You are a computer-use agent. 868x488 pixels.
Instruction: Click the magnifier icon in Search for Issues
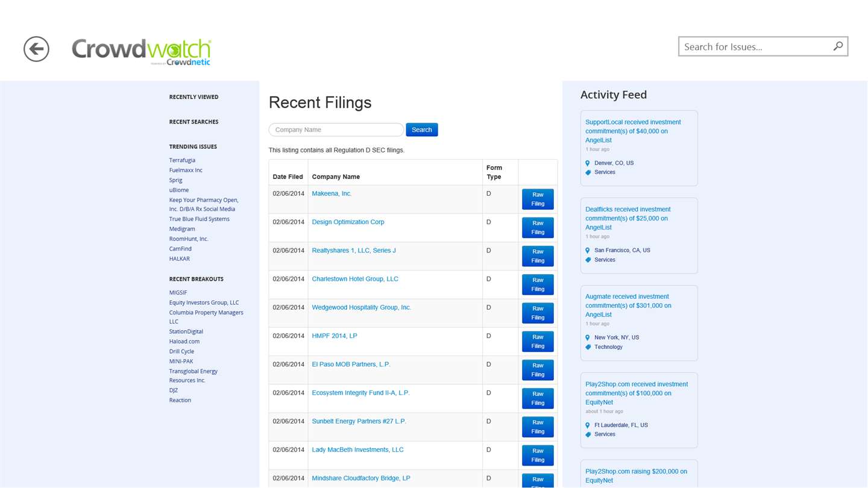click(x=838, y=46)
